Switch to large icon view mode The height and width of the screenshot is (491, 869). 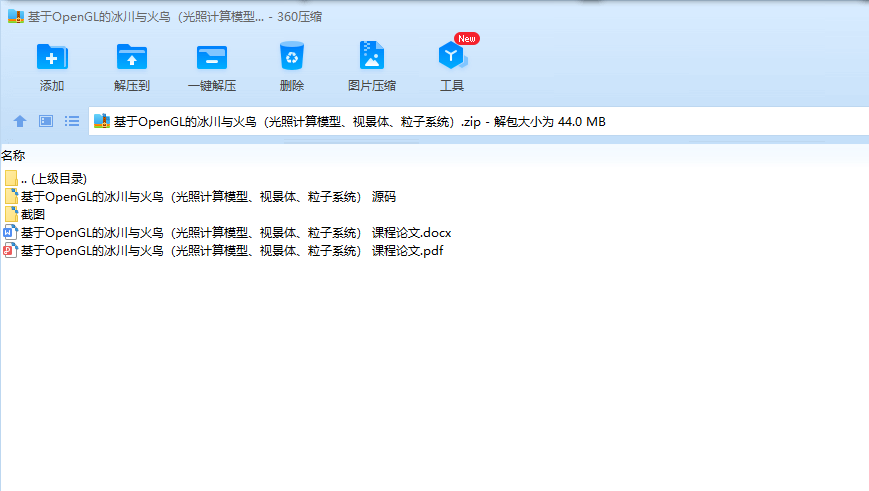(46, 121)
